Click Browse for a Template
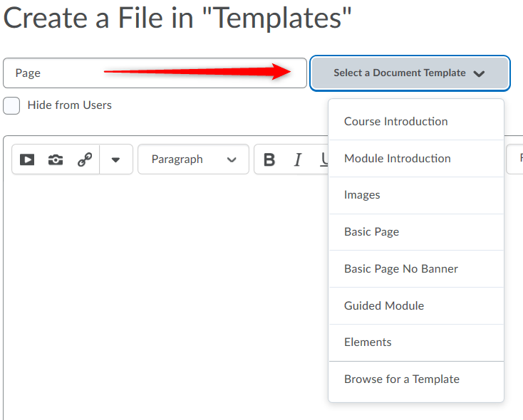Screen dimensions: 523x420 pyautogui.click(x=401, y=379)
